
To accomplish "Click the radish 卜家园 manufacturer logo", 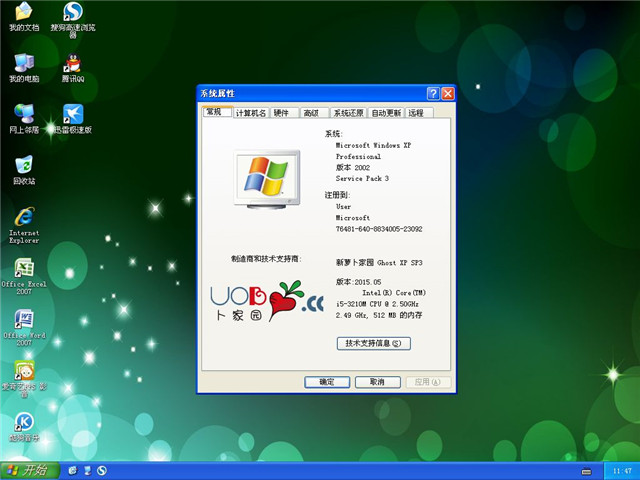I will 267,301.
